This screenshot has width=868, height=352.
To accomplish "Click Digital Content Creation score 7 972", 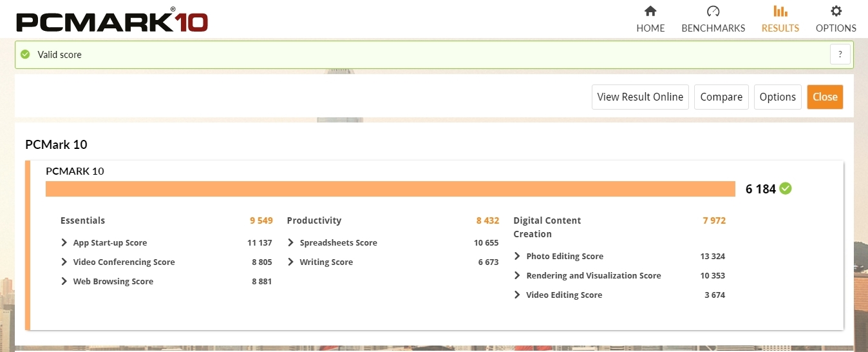I will click(x=714, y=220).
